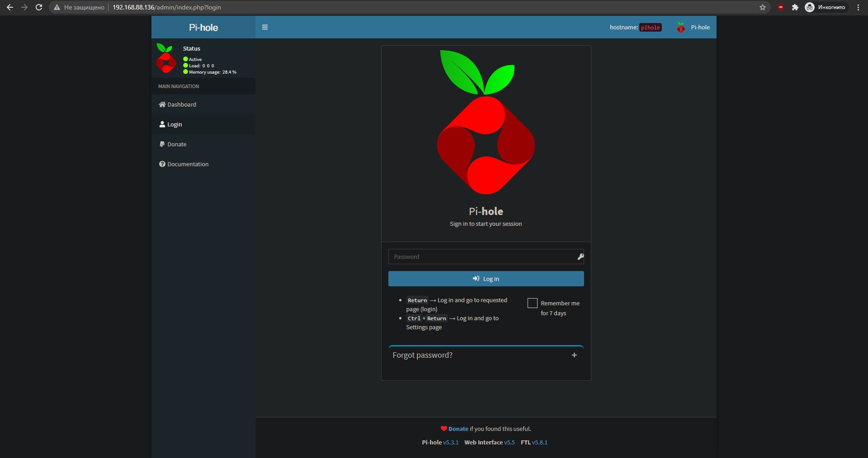868x458 pixels.
Task: Click the Forgot password? heading
Action: pos(422,355)
